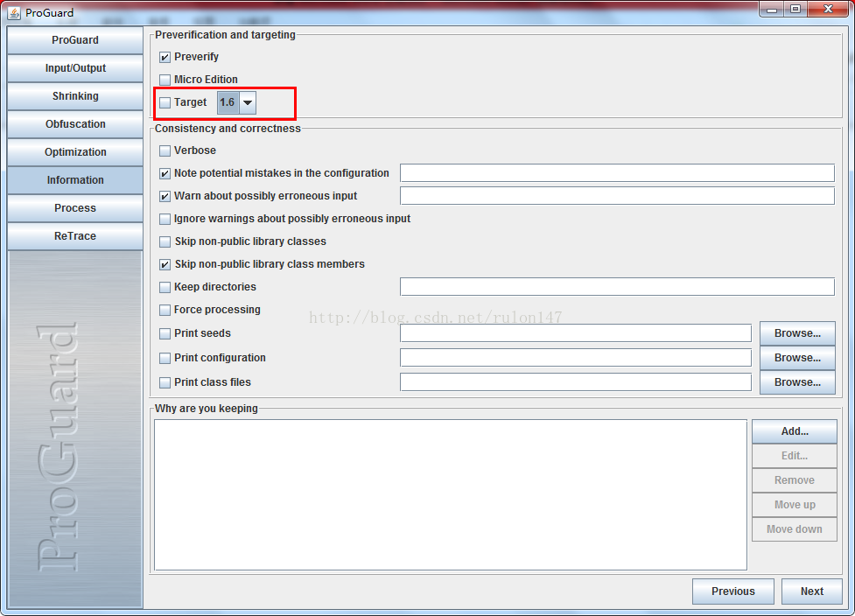
Task: Select the Optimization tab
Action: (75, 152)
